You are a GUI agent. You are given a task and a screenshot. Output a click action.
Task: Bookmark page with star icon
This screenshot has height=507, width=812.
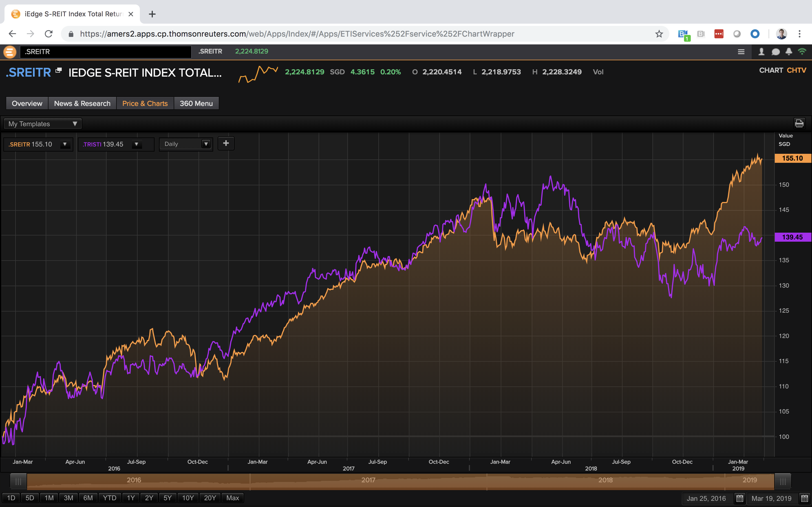pyautogui.click(x=659, y=34)
